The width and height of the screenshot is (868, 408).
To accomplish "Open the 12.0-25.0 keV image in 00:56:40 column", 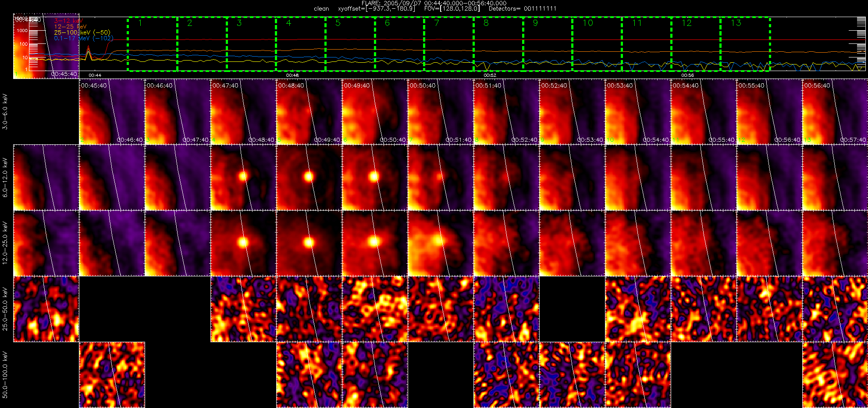I will (835, 243).
